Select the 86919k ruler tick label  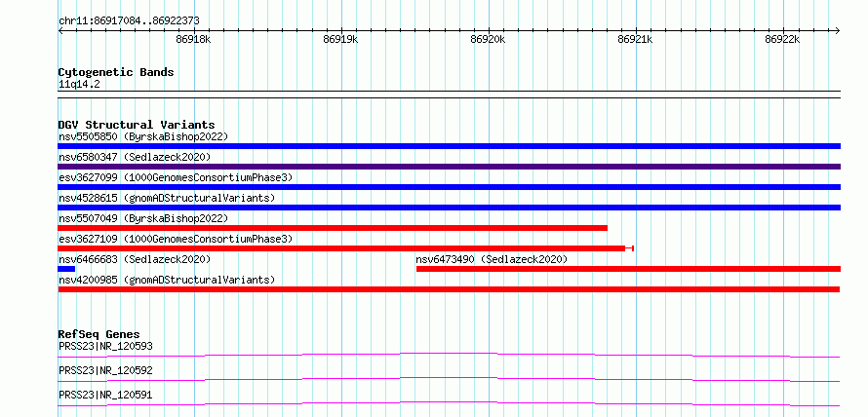point(340,40)
